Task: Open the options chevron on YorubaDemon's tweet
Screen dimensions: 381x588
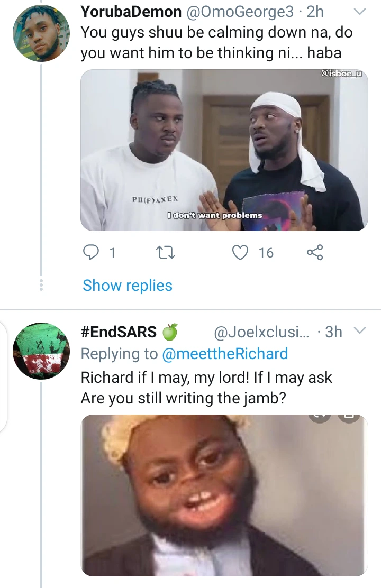Action: (x=359, y=11)
